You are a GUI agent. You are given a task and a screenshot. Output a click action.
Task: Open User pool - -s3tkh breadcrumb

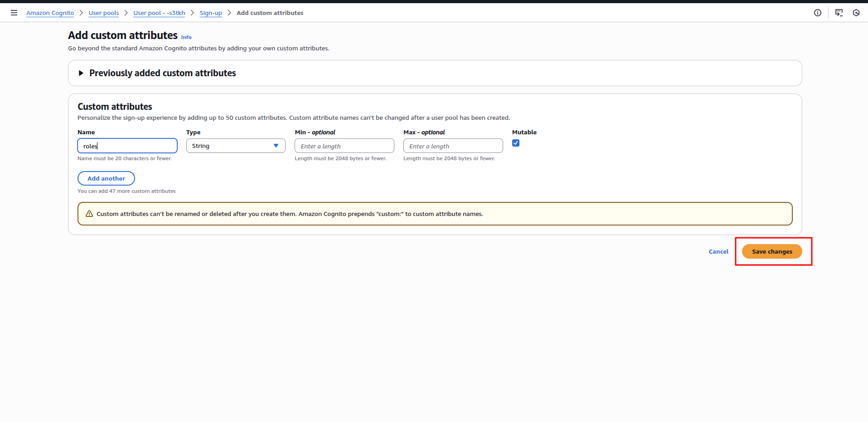159,13
